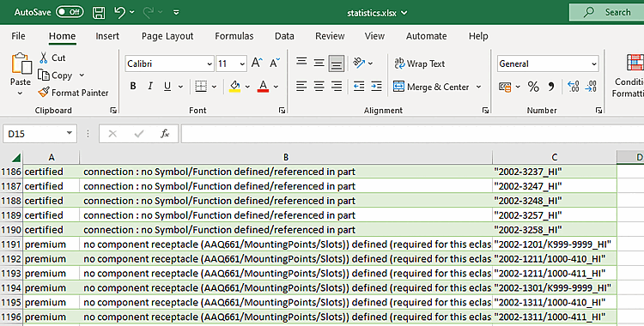Toggle Wrap Text

[419, 63]
